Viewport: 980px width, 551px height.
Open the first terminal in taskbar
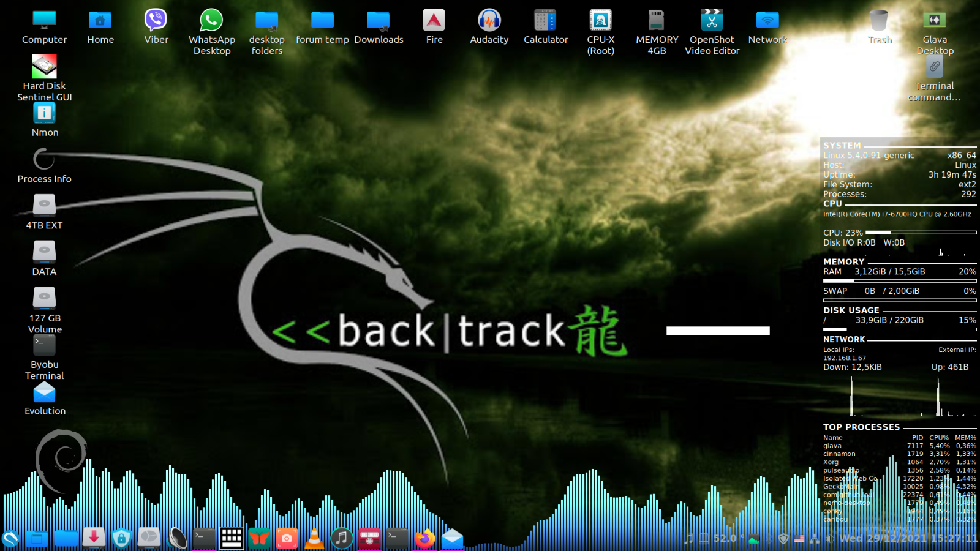pyautogui.click(x=204, y=538)
